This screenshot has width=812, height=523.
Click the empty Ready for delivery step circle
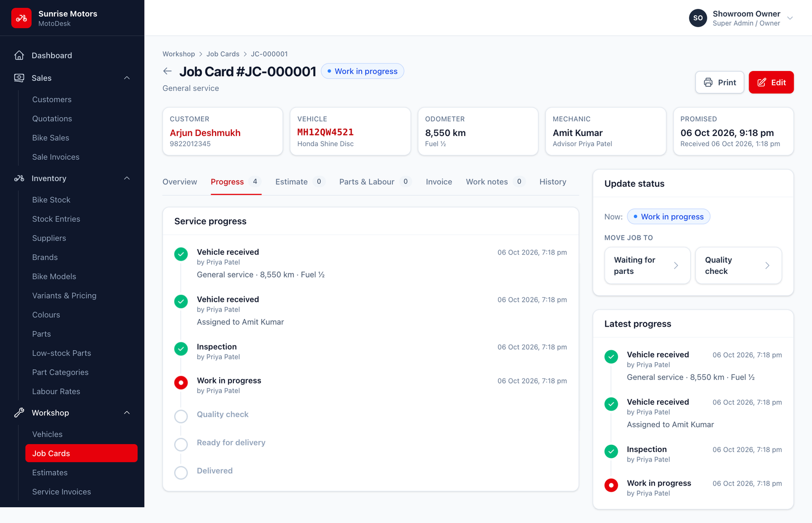181,445
